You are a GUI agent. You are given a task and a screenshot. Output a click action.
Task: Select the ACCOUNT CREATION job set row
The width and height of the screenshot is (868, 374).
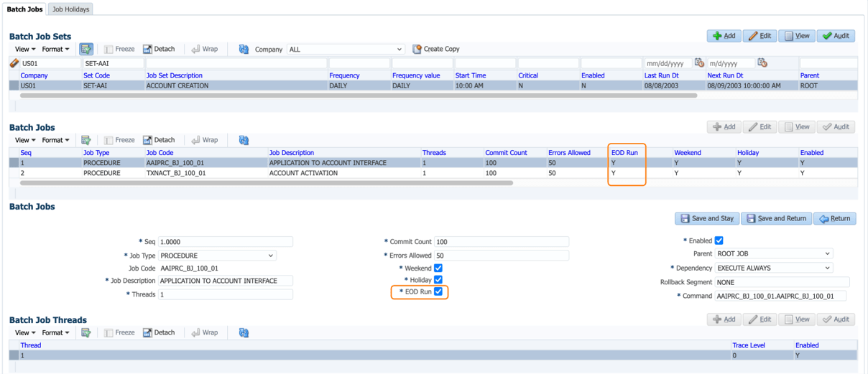click(433, 85)
